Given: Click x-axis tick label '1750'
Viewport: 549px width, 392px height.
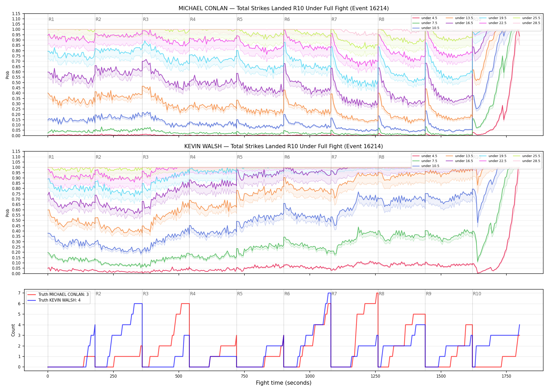Looking at the screenshot, I should point(506,376).
